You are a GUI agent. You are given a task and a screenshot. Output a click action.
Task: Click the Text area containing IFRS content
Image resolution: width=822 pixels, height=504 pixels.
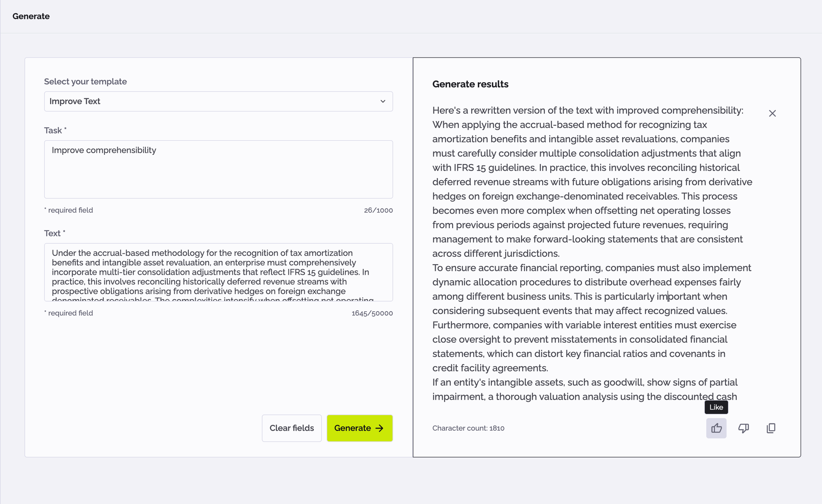pyautogui.click(x=219, y=272)
